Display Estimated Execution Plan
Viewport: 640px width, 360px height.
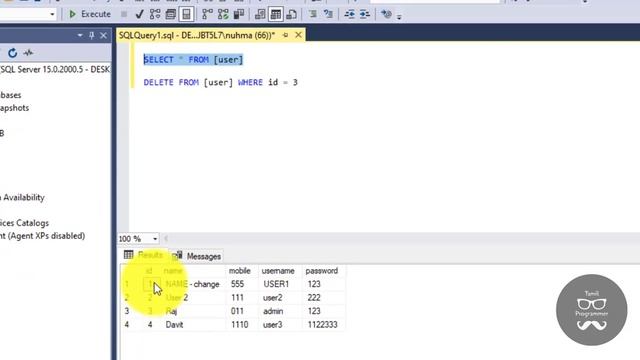point(155,14)
